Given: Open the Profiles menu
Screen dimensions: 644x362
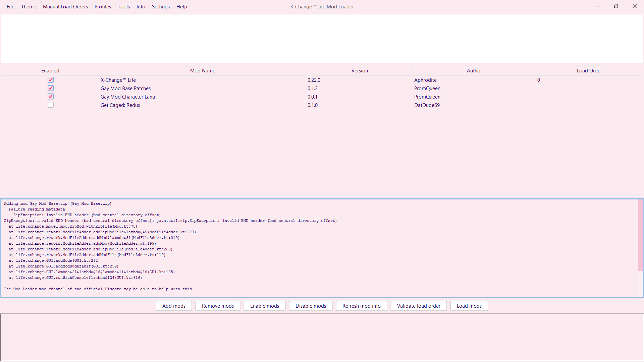Looking at the screenshot, I should pos(103,6).
